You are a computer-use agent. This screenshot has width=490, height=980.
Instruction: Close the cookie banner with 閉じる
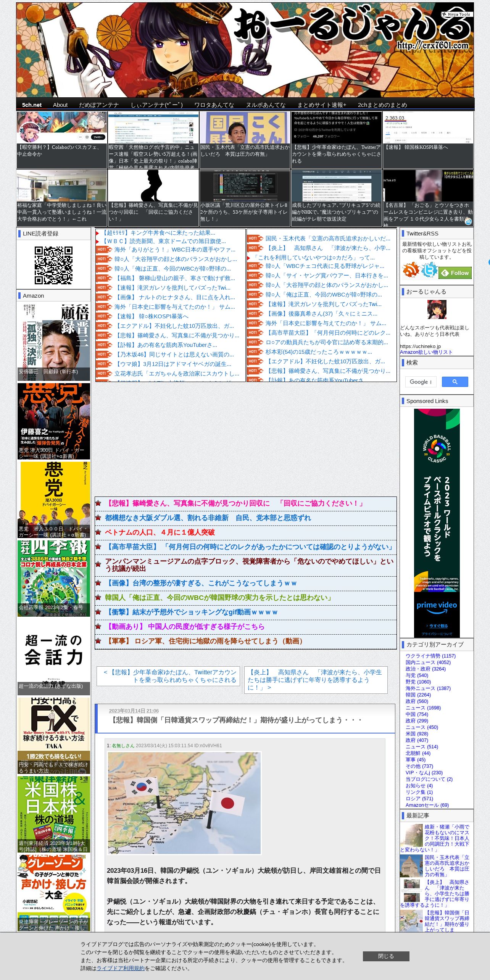(386, 956)
